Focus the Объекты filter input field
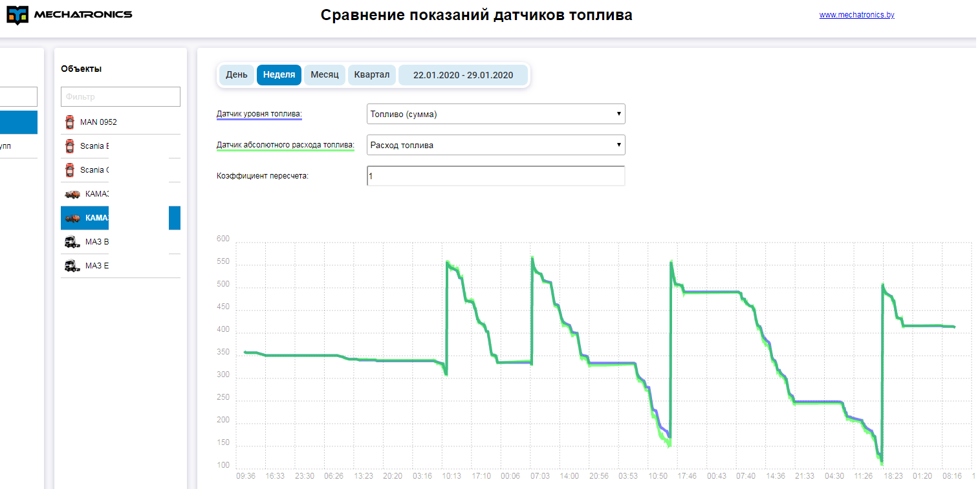Viewport: 980px width, 489px height. point(120,97)
